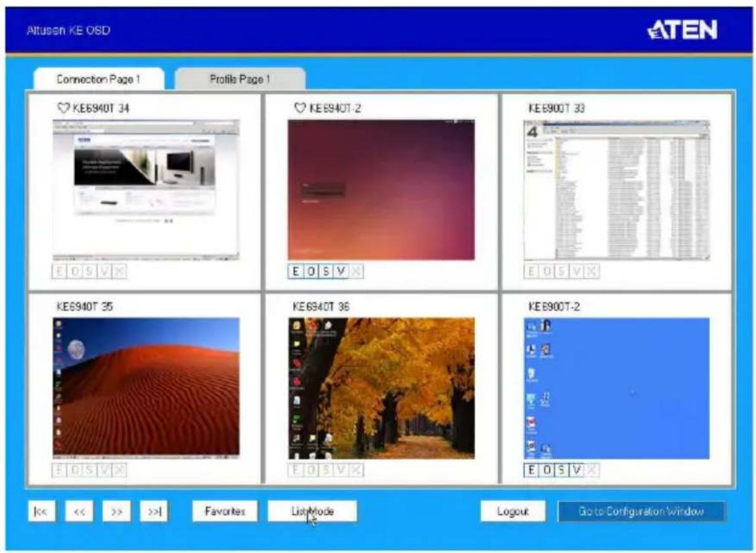This screenshot has height=553, width=756.
Task: Click the Logout button
Action: 513,512
